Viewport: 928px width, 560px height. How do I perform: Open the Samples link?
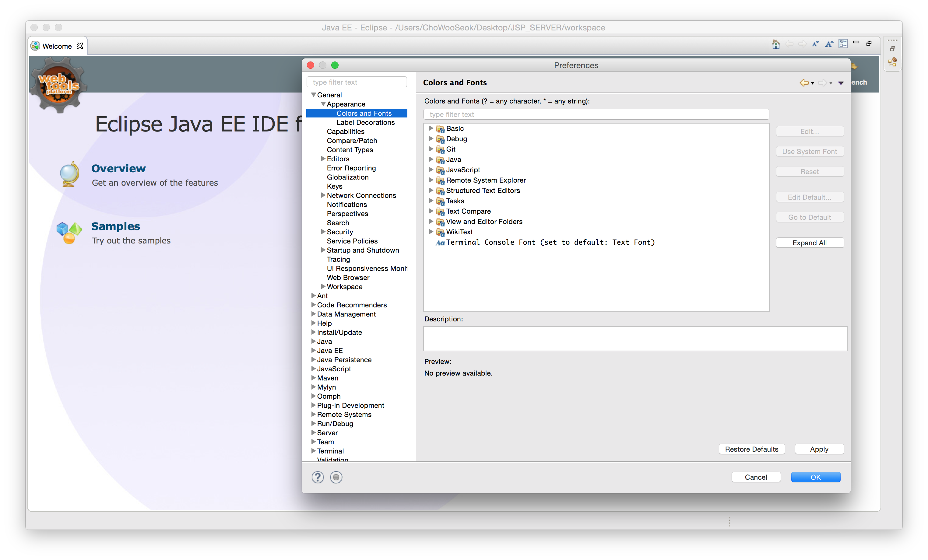click(x=116, y=226)
